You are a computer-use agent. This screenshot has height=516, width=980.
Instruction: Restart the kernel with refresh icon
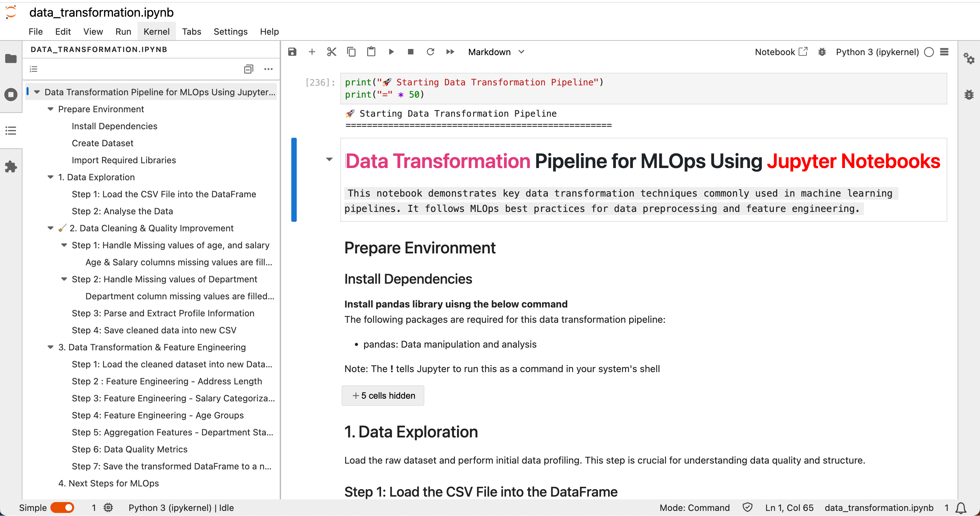[430, 52]
